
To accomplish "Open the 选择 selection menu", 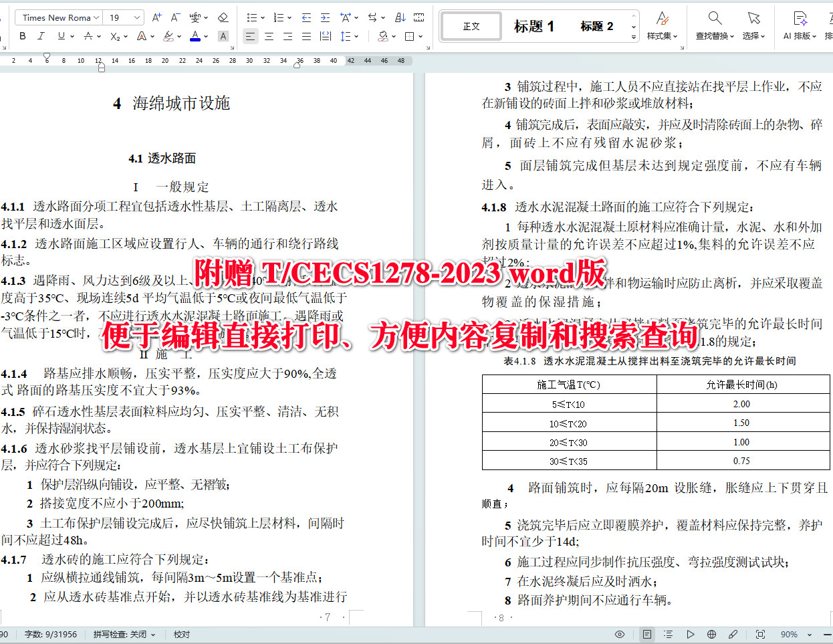I will (753, 25).
